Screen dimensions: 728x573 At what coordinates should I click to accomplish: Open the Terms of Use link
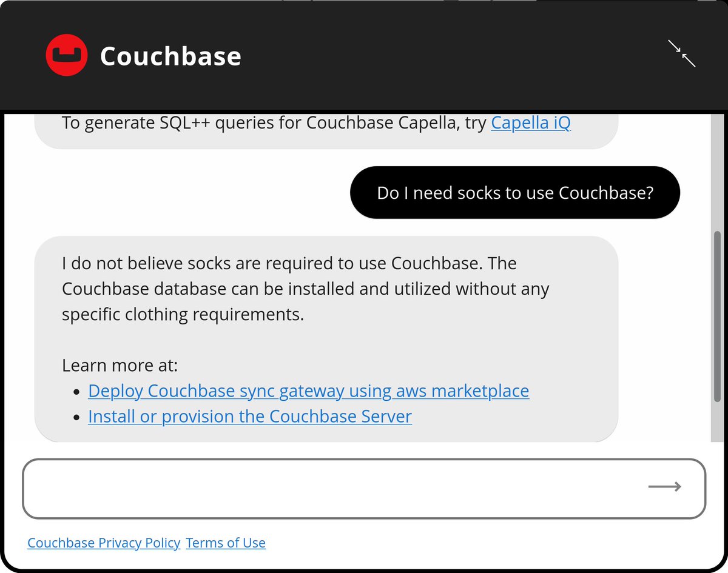click(x=226, y=543)
